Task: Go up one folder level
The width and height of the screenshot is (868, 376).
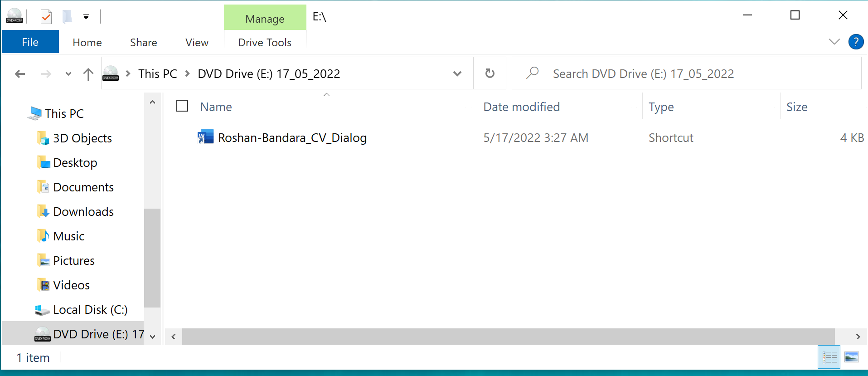Action: (x=88, y=74)
